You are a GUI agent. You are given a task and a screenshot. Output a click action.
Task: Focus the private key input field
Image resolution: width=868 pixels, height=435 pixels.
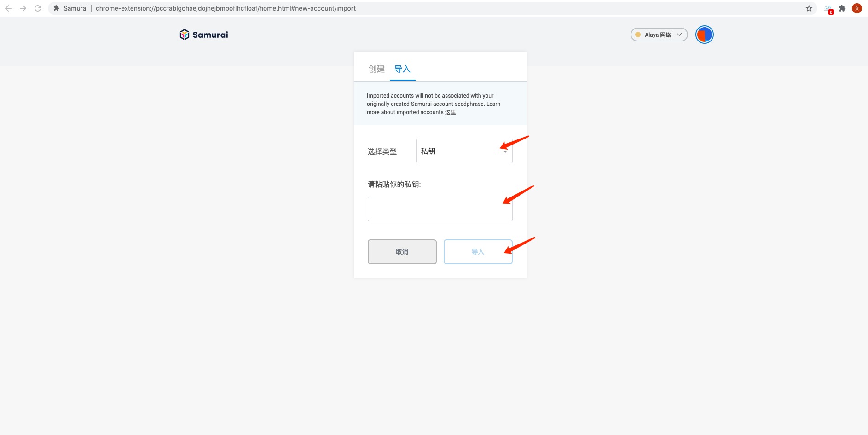[440, 209]
